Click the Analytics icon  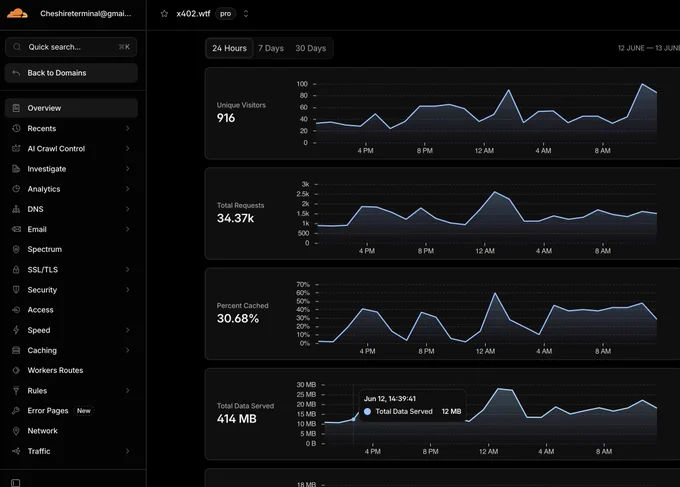16,189
